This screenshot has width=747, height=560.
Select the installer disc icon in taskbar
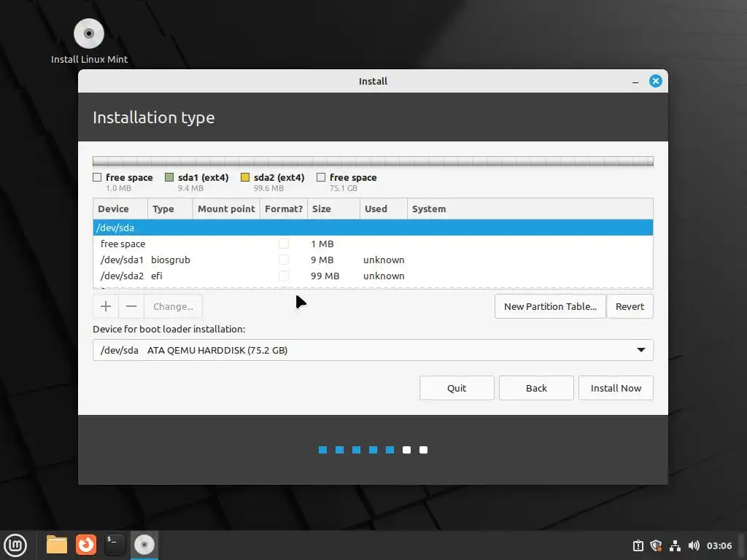coord(144,545)
